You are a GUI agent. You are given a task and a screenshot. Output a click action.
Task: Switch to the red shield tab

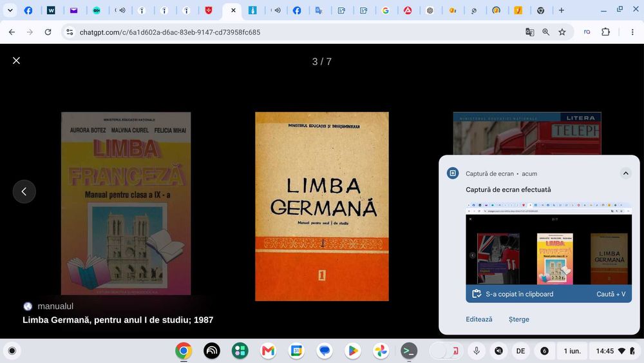pos(209,10)
